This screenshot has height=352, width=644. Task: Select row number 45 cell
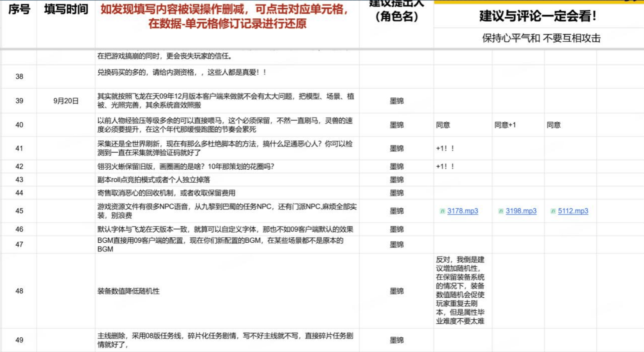19,211
